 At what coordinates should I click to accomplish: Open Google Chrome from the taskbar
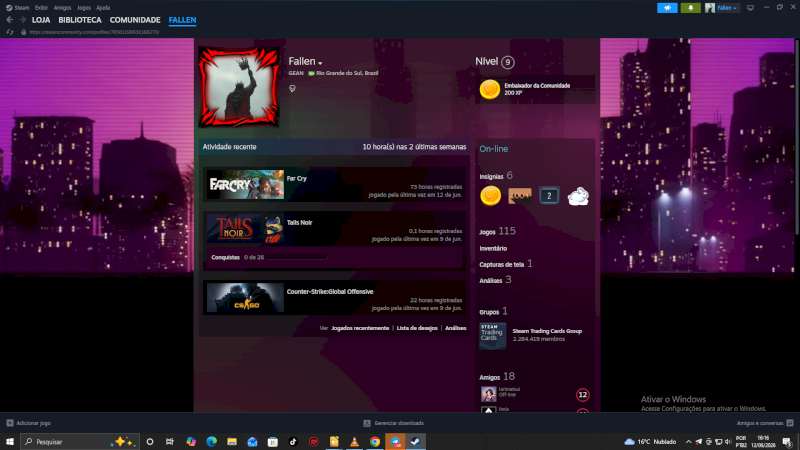(375, 442)
